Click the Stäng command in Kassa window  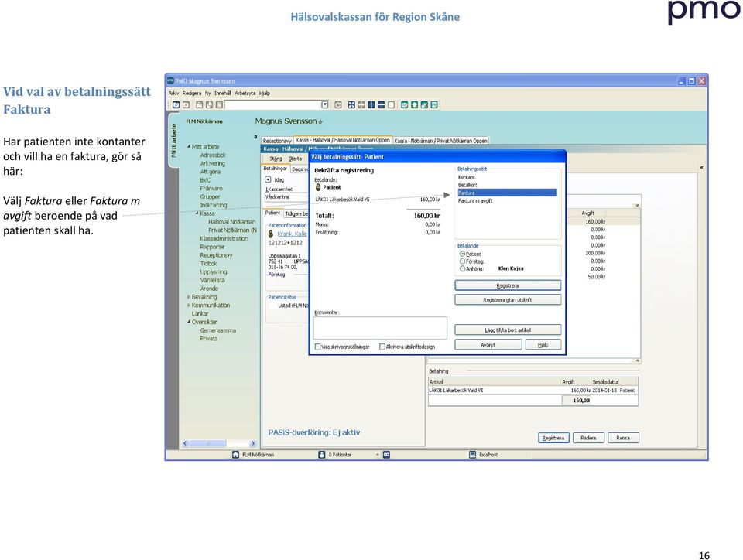(276, 159)
